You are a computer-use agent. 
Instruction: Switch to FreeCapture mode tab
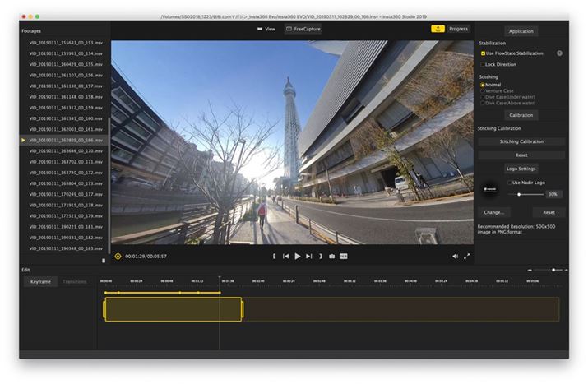(303, 29)
